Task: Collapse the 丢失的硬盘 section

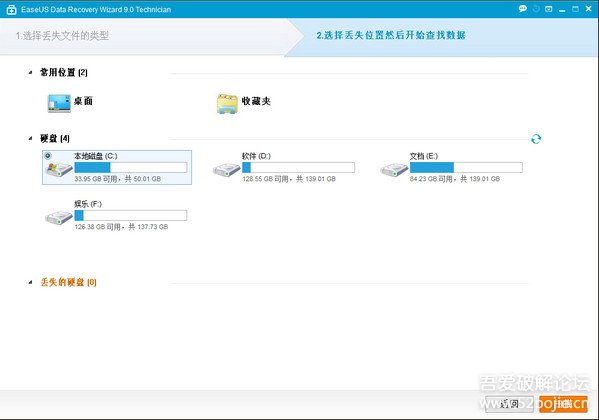Action: 30,282
